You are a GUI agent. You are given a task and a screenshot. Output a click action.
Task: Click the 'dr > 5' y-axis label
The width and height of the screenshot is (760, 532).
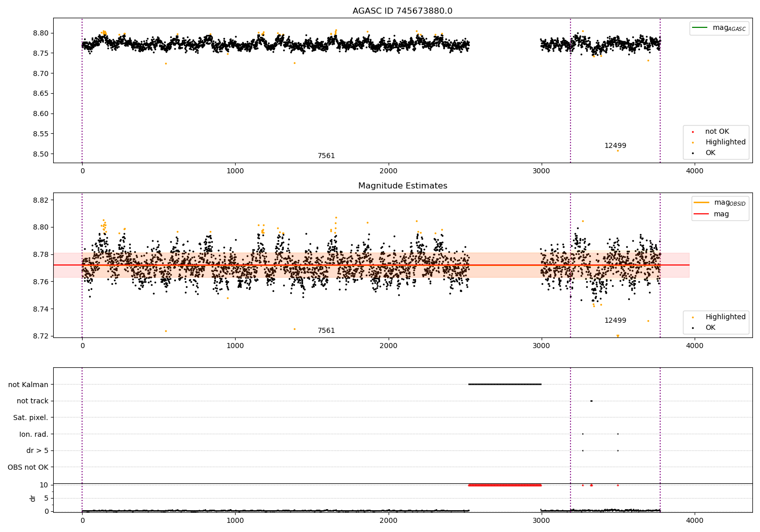coord(37,450)
